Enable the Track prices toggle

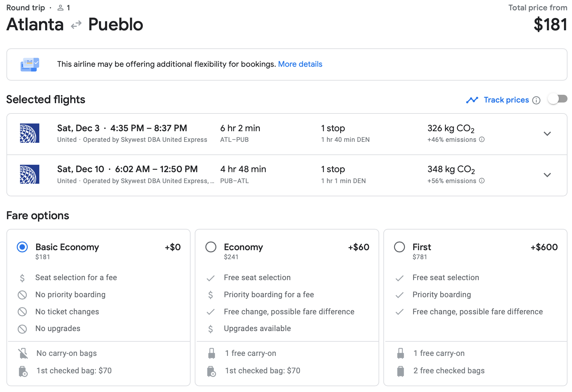coord(557,99)
